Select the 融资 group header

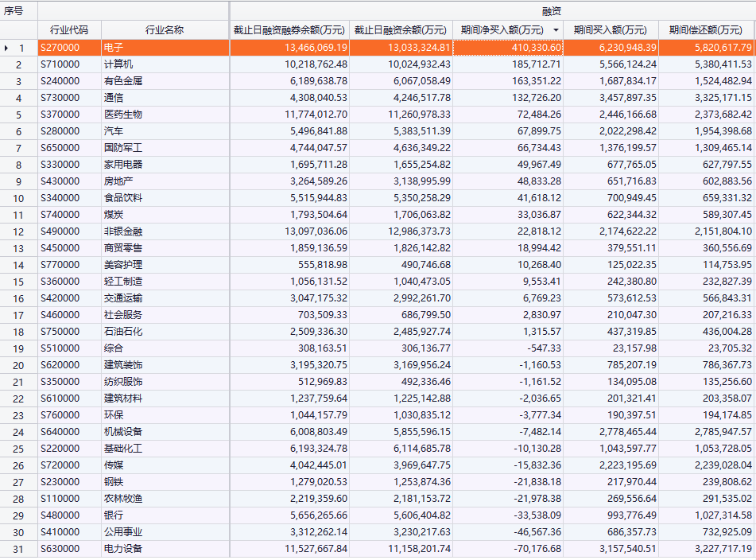(492, 10)
